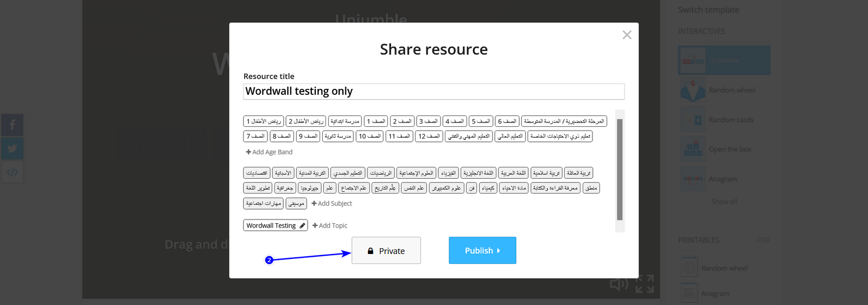Select the موسيقى subject tag

[296, 204]
